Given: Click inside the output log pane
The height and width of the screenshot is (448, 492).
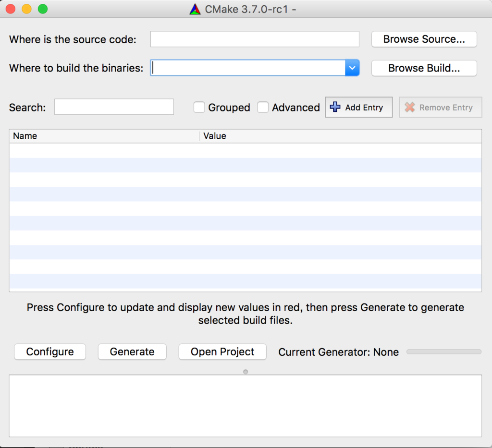Looking at the screenshot, I should click(x=246, y=406).
